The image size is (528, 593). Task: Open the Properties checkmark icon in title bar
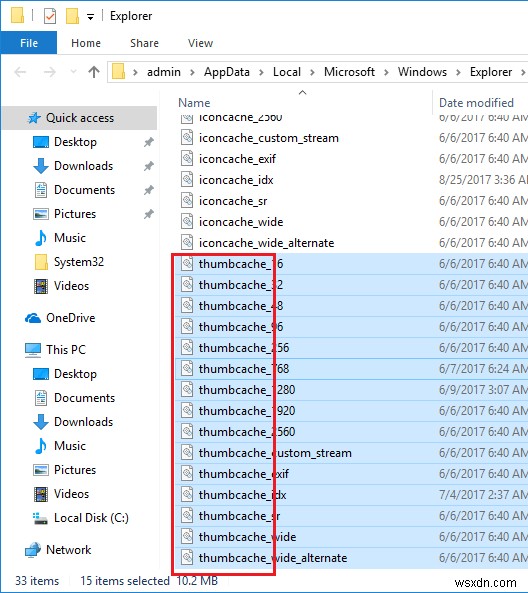coord(50,16)
